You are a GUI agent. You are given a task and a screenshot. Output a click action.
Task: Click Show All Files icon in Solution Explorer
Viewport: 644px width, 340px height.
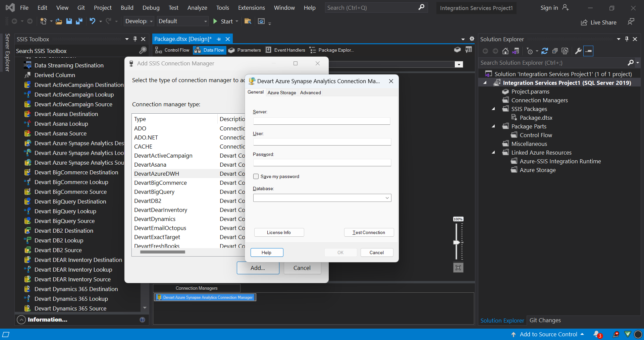pos(565,51)
